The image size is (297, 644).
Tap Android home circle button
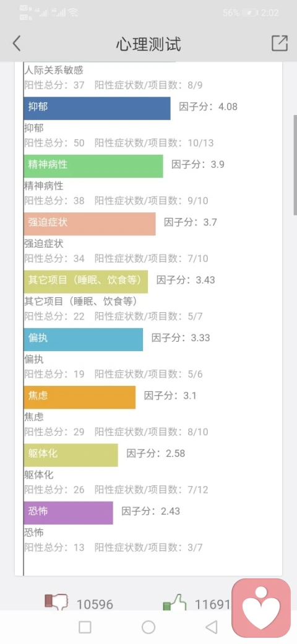click(x=148, y=627)
